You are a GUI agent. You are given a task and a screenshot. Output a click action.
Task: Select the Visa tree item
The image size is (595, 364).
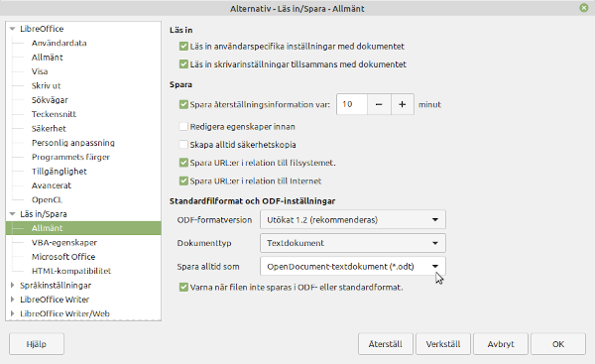click(x=40, y=71)
